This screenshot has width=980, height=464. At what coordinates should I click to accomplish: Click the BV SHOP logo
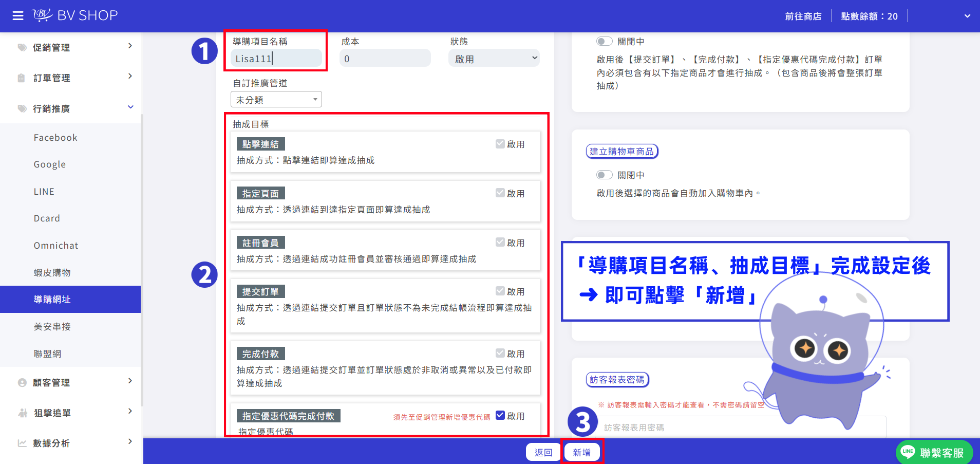[75, 15]
